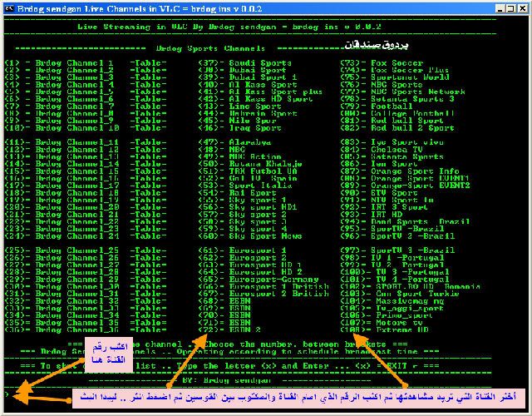Pick the "(38)- Dubai Sport" entry

(242, 70)
